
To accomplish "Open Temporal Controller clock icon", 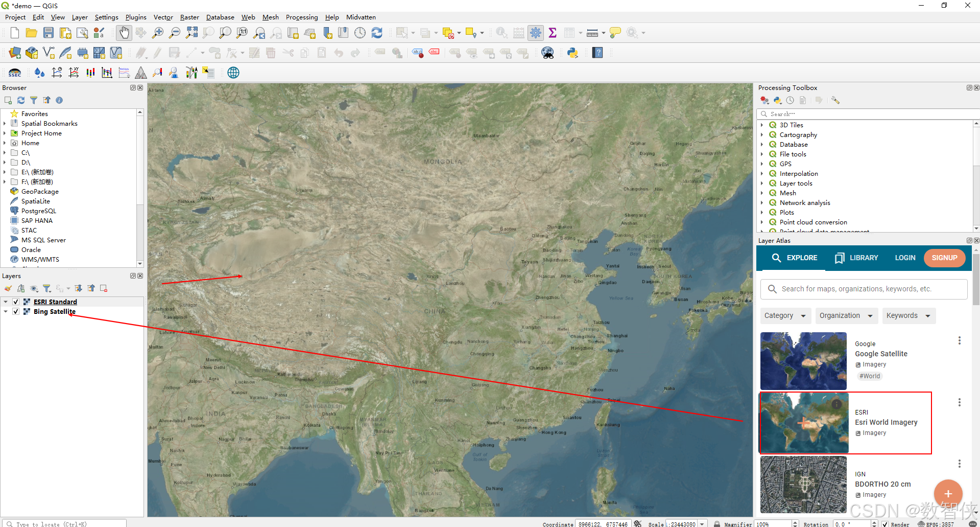I will point(360,33).
